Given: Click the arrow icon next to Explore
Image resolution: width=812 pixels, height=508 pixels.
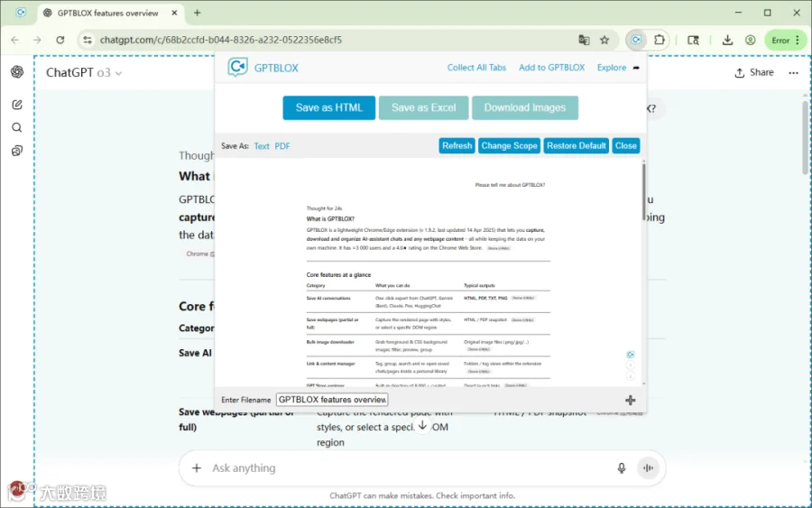Looking at the screenshot, I should 636,68.
